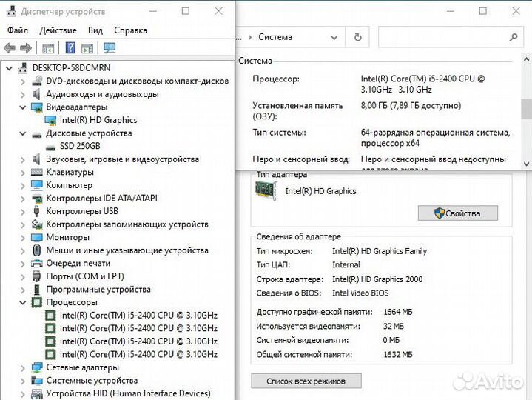Screen dimensions: 532x400
Task: Open the Help question-mark toolbar icon
Action: click(x=70, y=48)
